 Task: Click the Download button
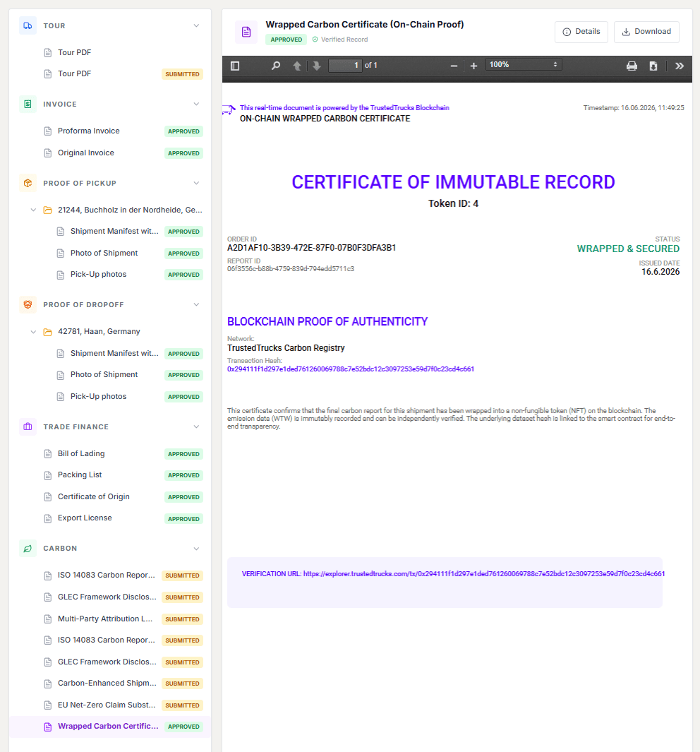pos(646,32)
